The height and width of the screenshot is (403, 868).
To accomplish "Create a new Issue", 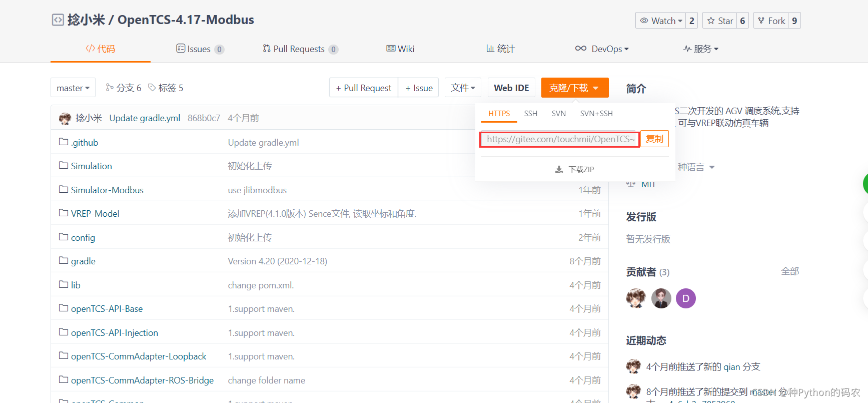I will [x=419, y=88].
